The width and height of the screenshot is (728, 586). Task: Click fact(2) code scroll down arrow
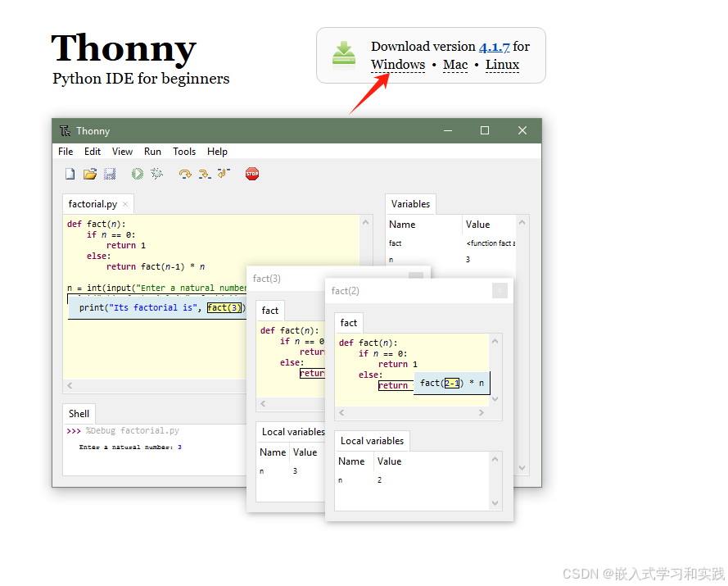[x=495, y=398]
